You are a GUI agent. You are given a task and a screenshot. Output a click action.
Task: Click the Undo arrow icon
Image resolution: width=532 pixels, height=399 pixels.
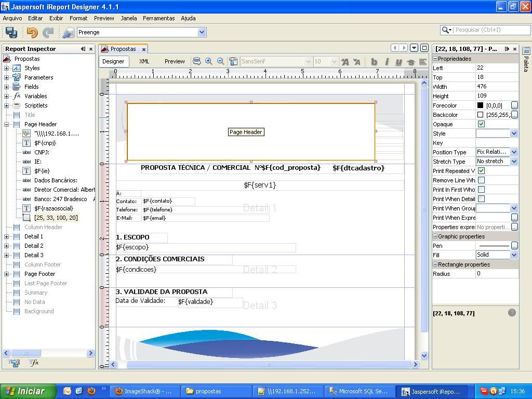32,32
